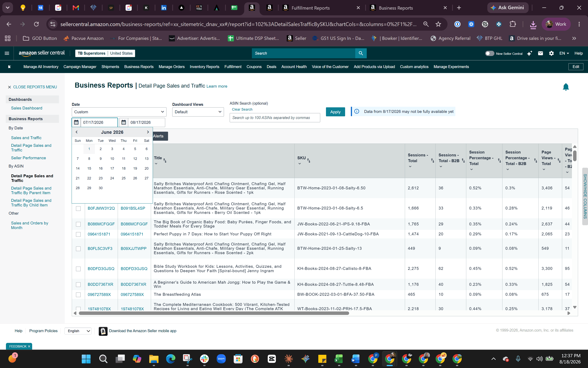This screenshot has width=588, height=368.
Task: Click the table vertical scrollbar thumb
Action: 575,156
